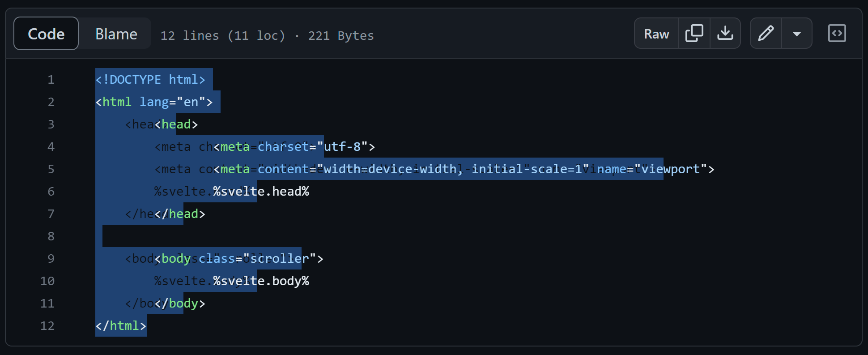Click the Raw button
The height and width of the screenshot is (355, 868).
coord(656,33)
